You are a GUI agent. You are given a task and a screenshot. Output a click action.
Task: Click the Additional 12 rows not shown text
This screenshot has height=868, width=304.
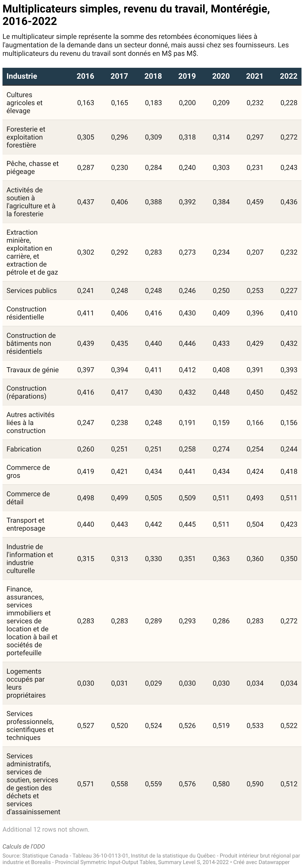46,829
